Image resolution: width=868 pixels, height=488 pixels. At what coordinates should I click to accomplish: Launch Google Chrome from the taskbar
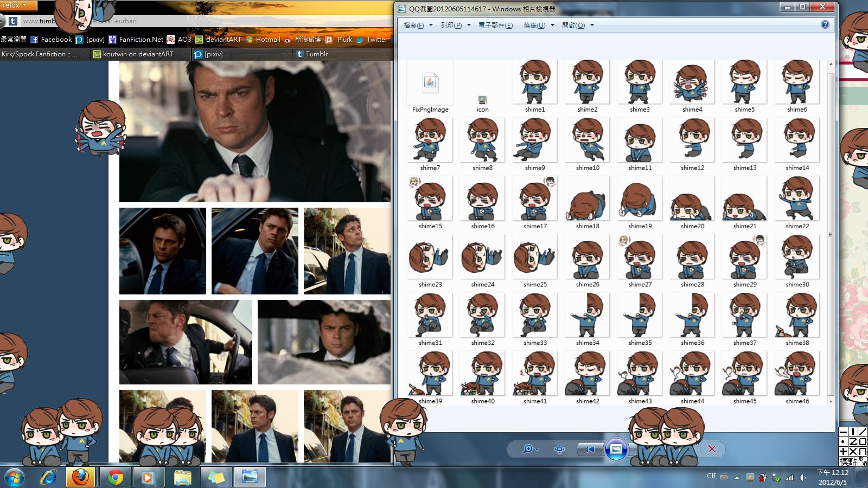click(115, 478)
